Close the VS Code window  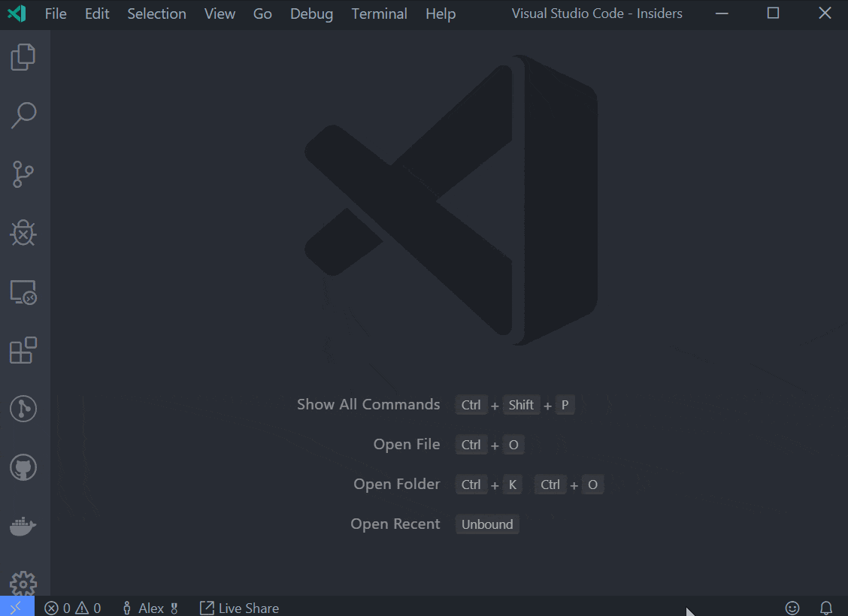tap(824, 14)
